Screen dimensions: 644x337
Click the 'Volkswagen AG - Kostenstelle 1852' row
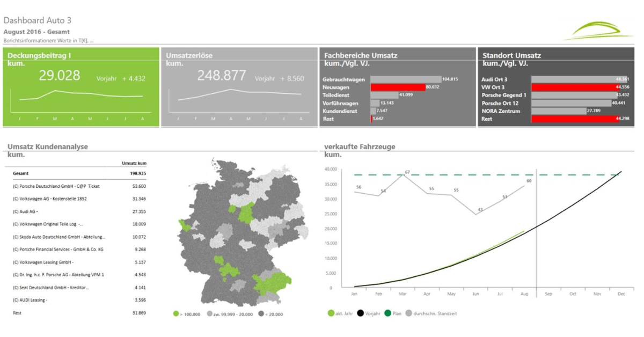[x=79, y=199]
